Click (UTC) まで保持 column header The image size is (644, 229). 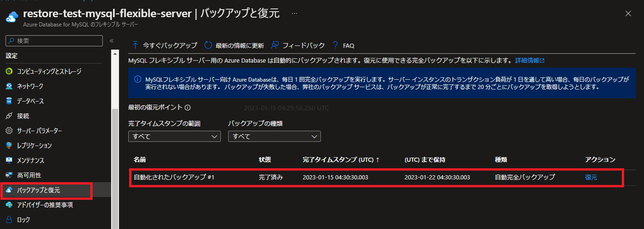(425, 159)
